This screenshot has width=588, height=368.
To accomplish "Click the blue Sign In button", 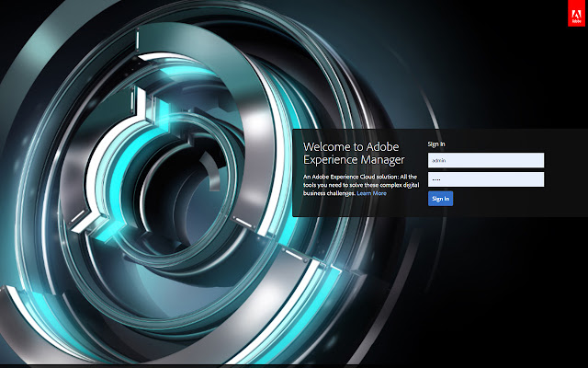I will tap(441, 199).
